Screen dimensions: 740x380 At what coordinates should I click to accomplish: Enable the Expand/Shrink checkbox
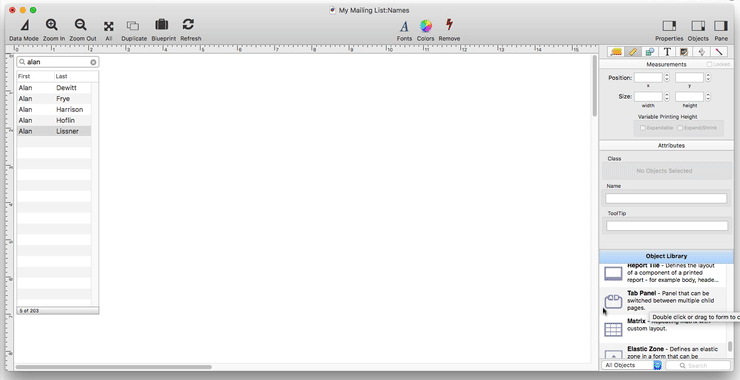[680, 128]
